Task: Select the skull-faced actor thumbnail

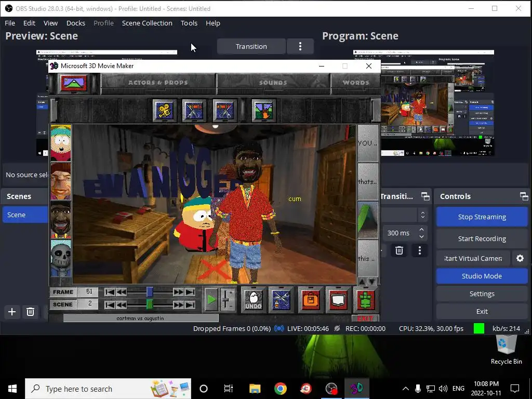Action: click(61, 258)
